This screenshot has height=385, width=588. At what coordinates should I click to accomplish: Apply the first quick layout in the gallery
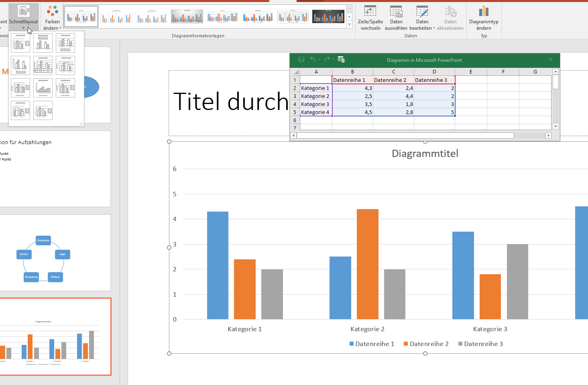pyautogui.click(x=20, y=43)
